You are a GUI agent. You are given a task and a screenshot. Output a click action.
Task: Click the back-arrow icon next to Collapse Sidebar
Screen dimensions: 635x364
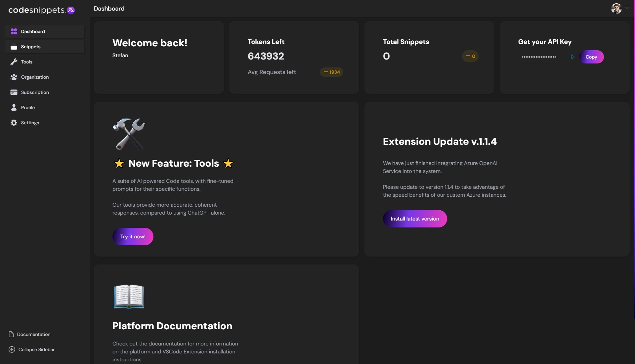(11, 350)
